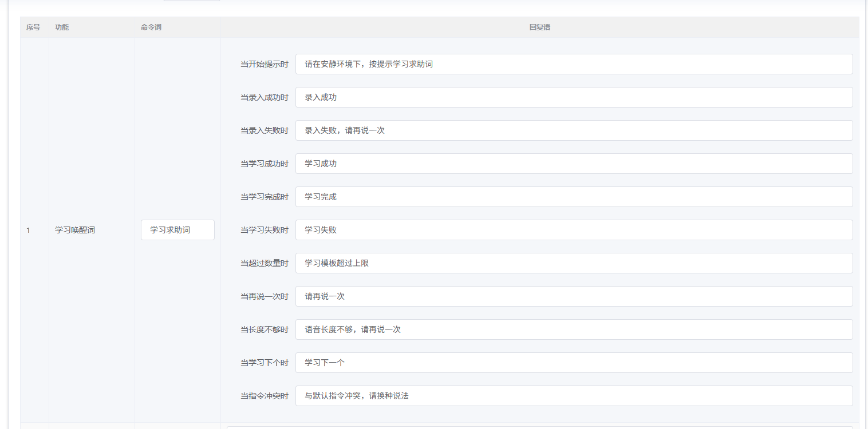Select the '学习成功' reply input box
Image resolution: width=868 pixels, height=429 pixels.
(574, 164)
